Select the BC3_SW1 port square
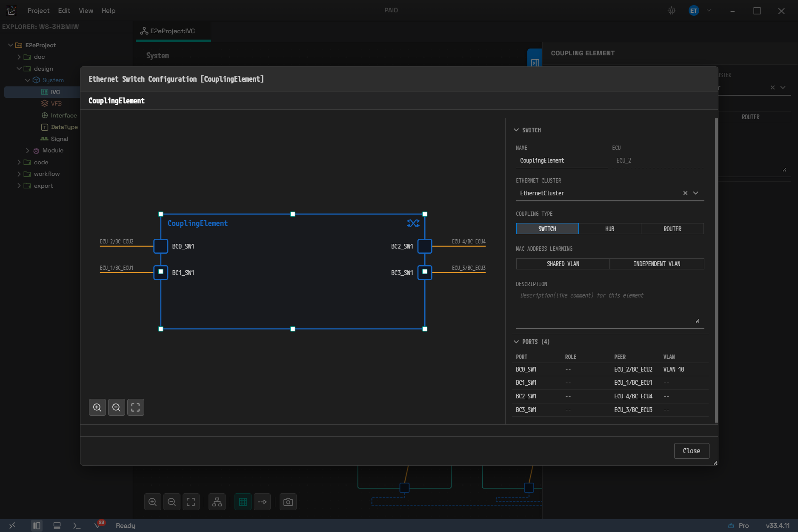Image resolution: width=798 pixels, height=532 pixels. [x=425, y=272]
